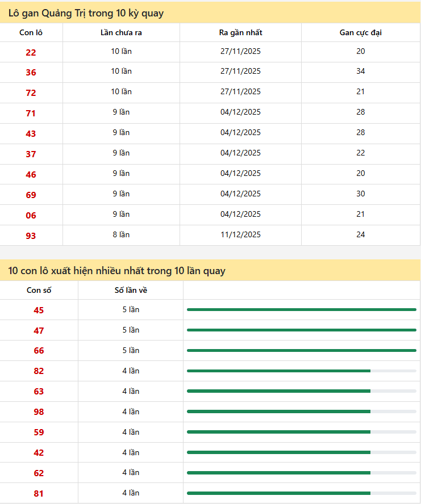Select the red number 66
This screenshot has width=421, height=504.
(x=39, y=351)
